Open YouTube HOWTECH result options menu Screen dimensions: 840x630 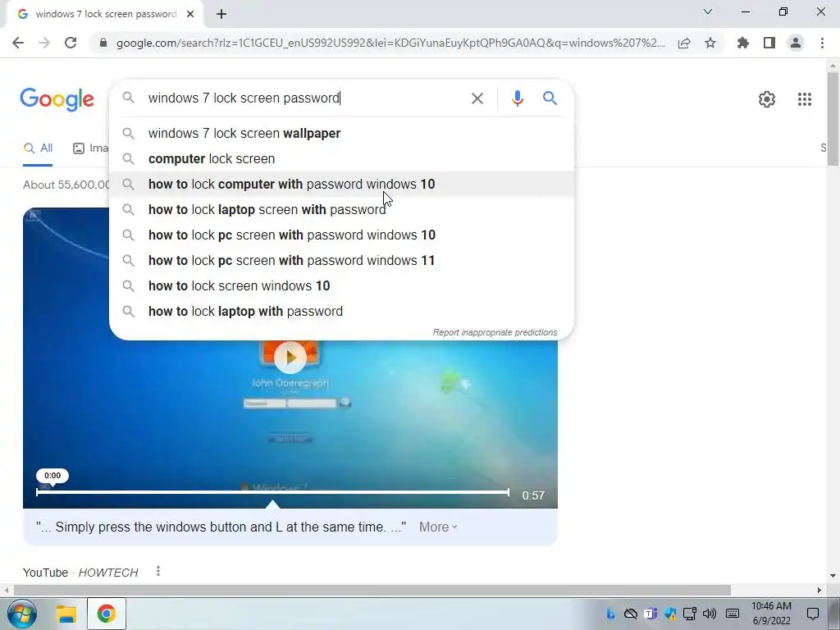tap(158, 572)
